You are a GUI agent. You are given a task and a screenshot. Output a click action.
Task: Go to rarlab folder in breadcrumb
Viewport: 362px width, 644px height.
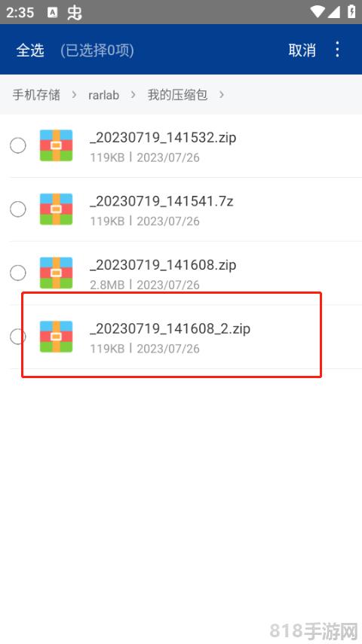103,96
